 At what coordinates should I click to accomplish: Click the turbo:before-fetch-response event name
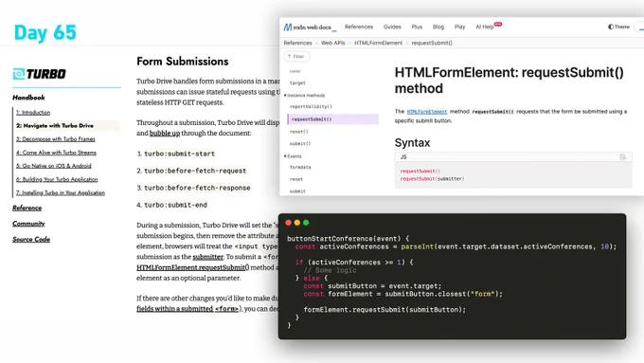(x=197, y=188)
